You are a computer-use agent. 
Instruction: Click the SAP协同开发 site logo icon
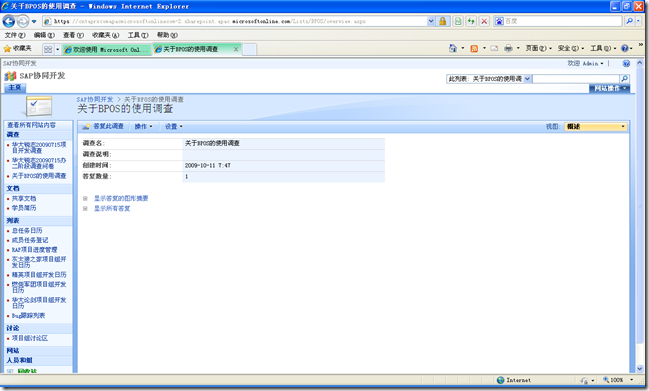coord(10,76)
